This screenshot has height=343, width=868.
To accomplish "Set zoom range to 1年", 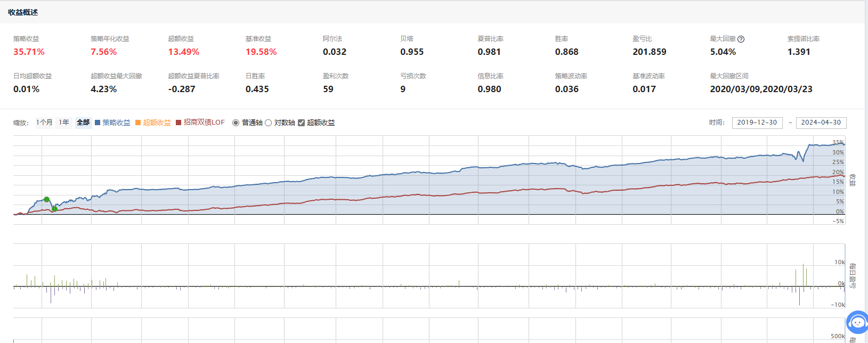I will [x=64, y=123].
